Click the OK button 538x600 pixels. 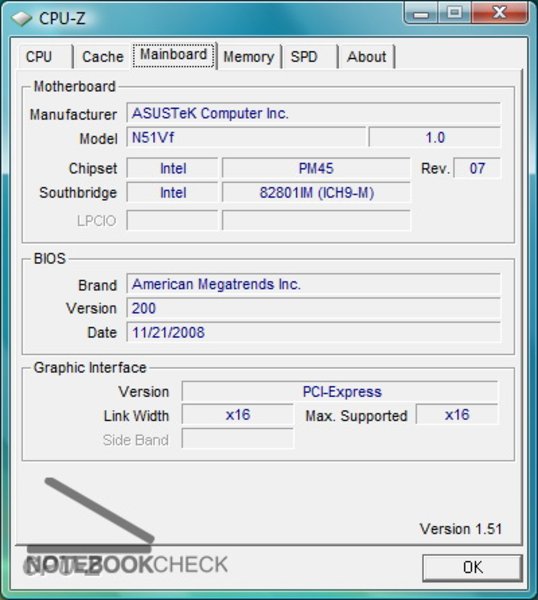click(473, 567)
